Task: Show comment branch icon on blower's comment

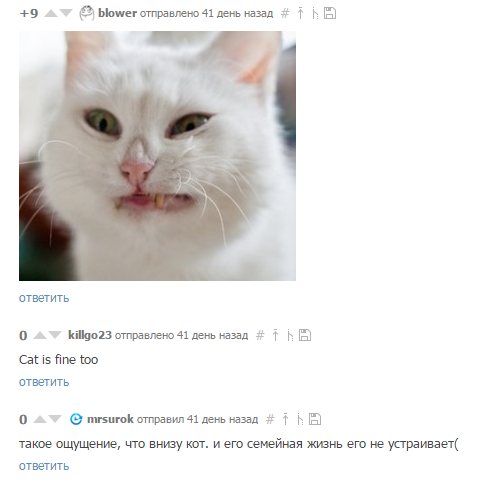Action: (315, 14)
